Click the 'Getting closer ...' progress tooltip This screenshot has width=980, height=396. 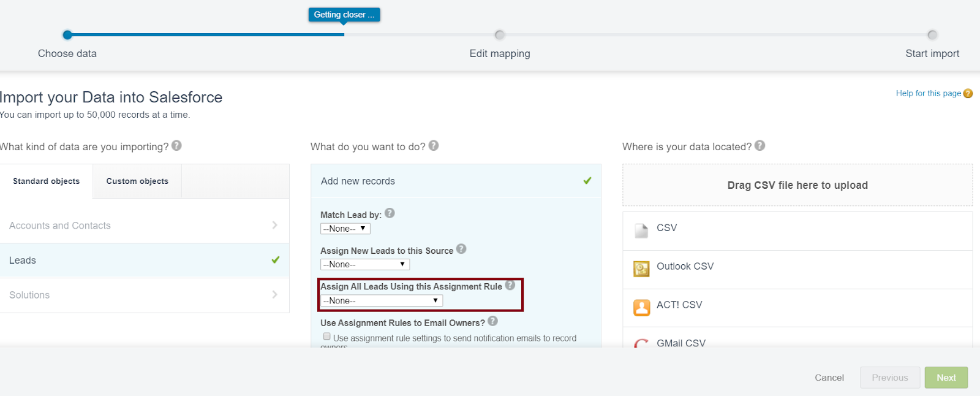[344, 15]
